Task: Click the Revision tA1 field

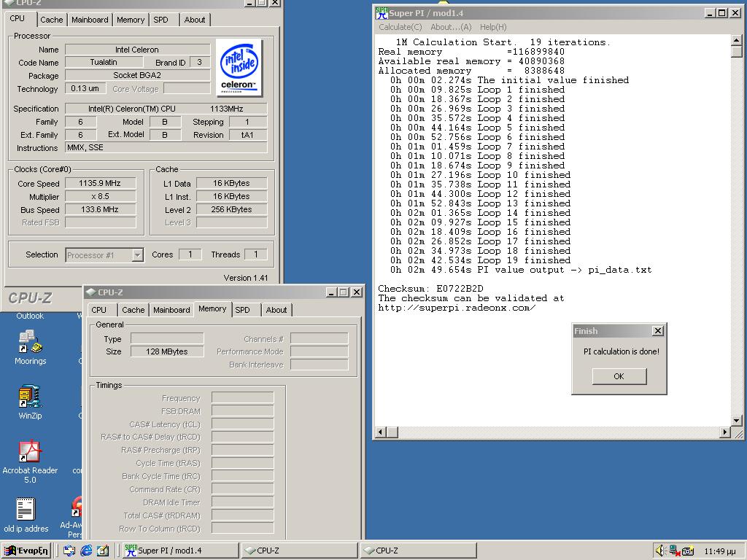Action: [x=248, y=135]
